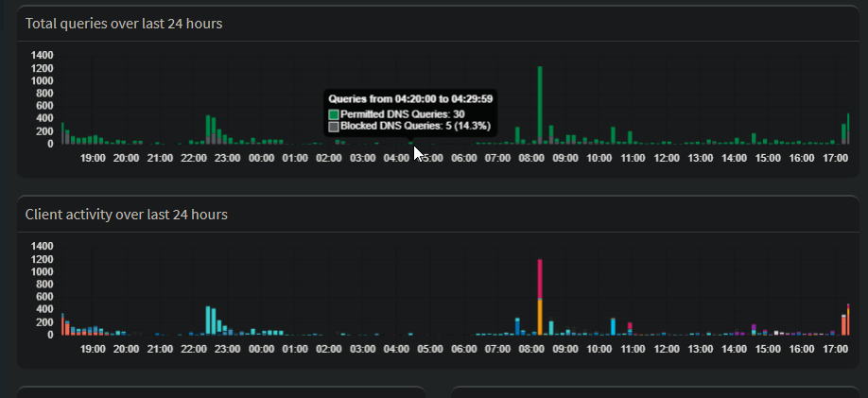868x398 pixels.
Task: Select tall cyan bar after 22:00 in Client activity
Action: coord(208,320)
